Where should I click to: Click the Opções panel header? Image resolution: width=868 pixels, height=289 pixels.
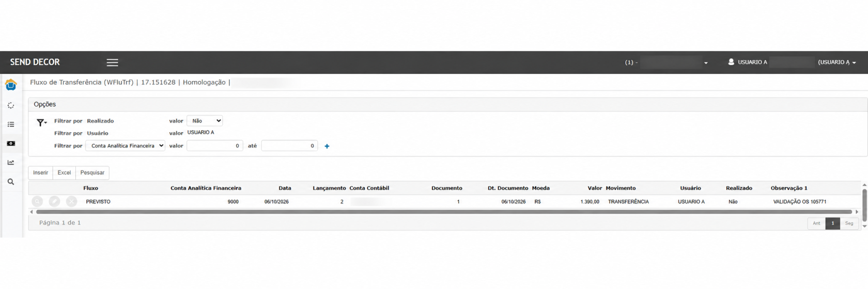[447, 104]
